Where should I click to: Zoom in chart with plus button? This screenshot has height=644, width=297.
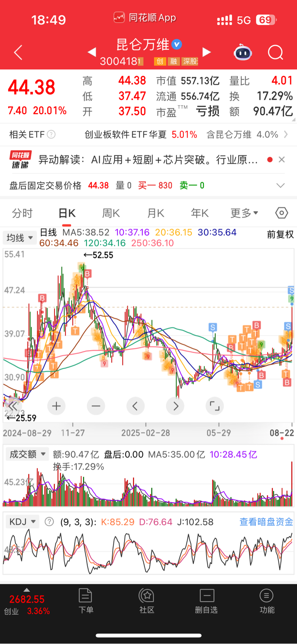click(x=56, y=406)
